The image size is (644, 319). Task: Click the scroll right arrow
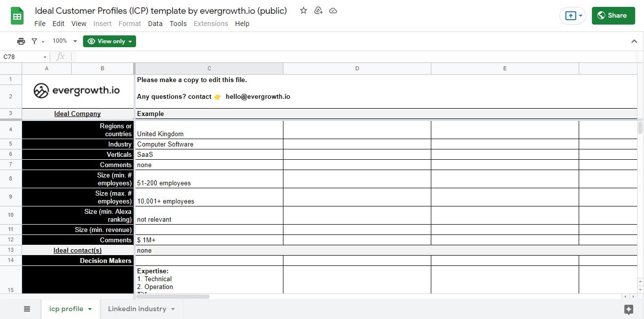coord(634,296)
